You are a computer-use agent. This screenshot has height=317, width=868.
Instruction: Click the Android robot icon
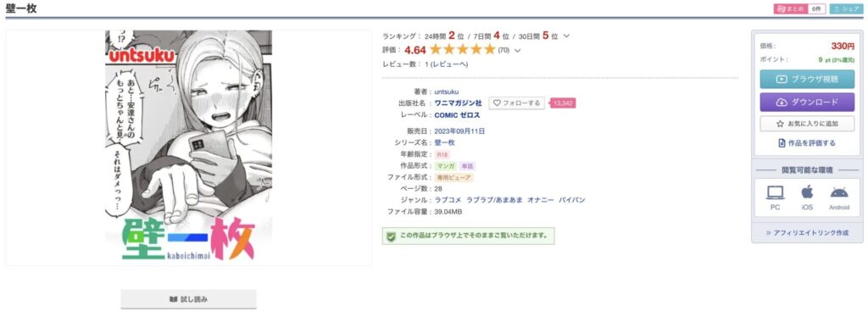tap(839, 192)
